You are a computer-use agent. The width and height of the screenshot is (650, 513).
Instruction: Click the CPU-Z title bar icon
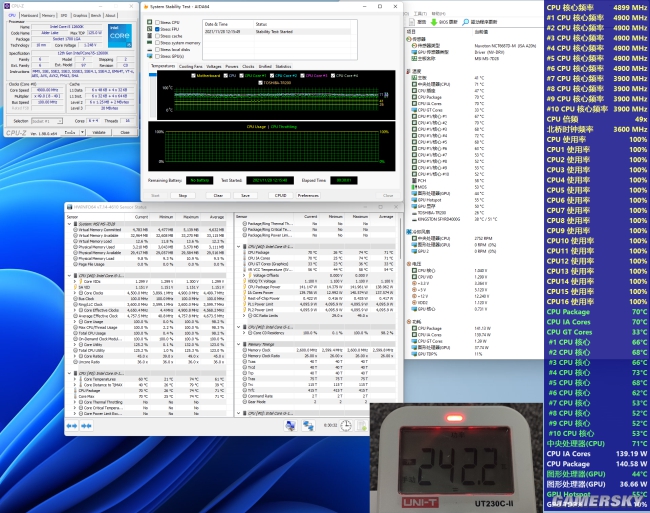pos(7,6)
